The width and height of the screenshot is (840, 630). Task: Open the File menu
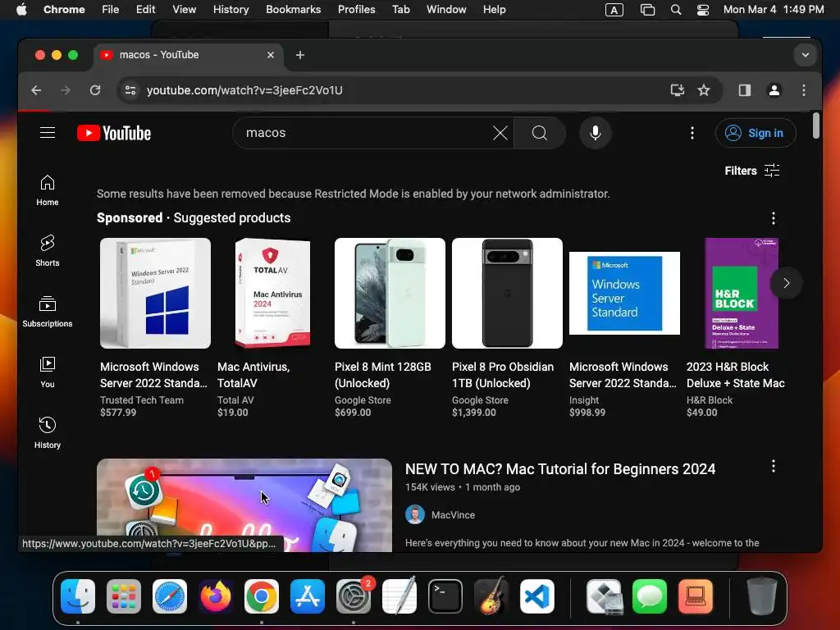111,10
